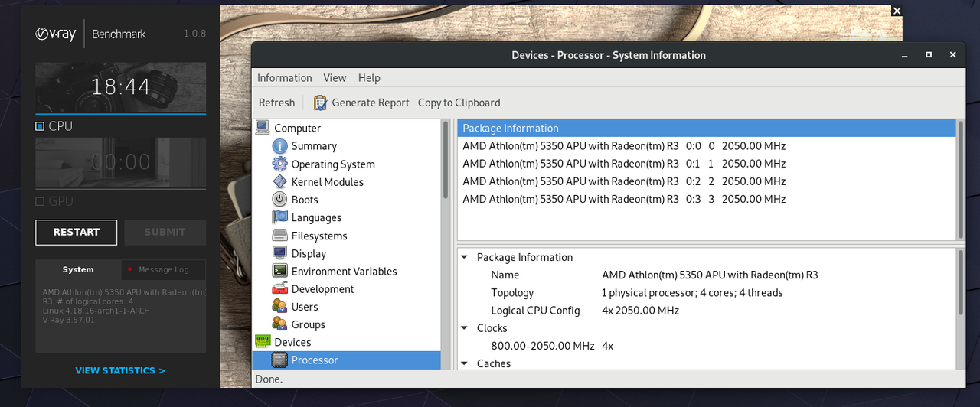This screenshot has height=407, width=980.
Task: Click the Generate Report label
Action: coord(371,103)
